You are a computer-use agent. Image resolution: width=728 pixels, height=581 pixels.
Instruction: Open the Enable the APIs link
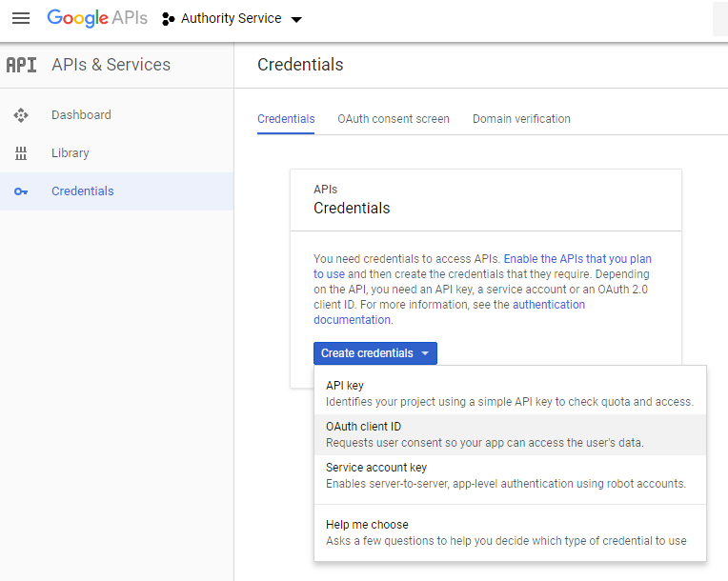577,259
